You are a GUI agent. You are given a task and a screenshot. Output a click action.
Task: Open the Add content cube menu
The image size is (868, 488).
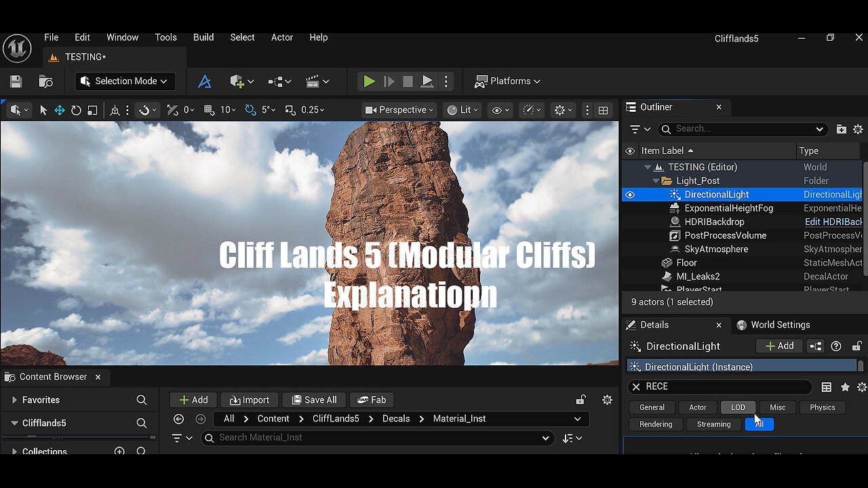(x=241, y=81)
